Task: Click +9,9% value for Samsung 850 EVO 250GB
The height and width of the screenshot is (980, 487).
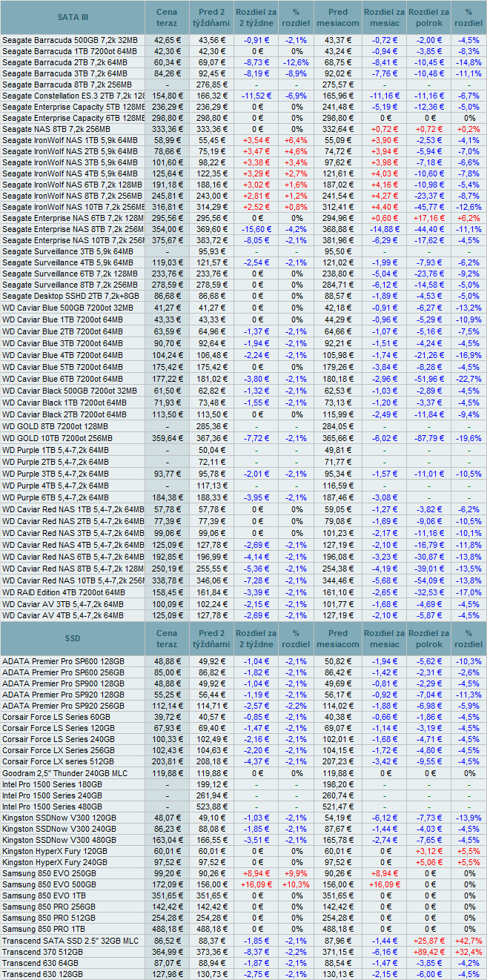Action: point(296,873)
